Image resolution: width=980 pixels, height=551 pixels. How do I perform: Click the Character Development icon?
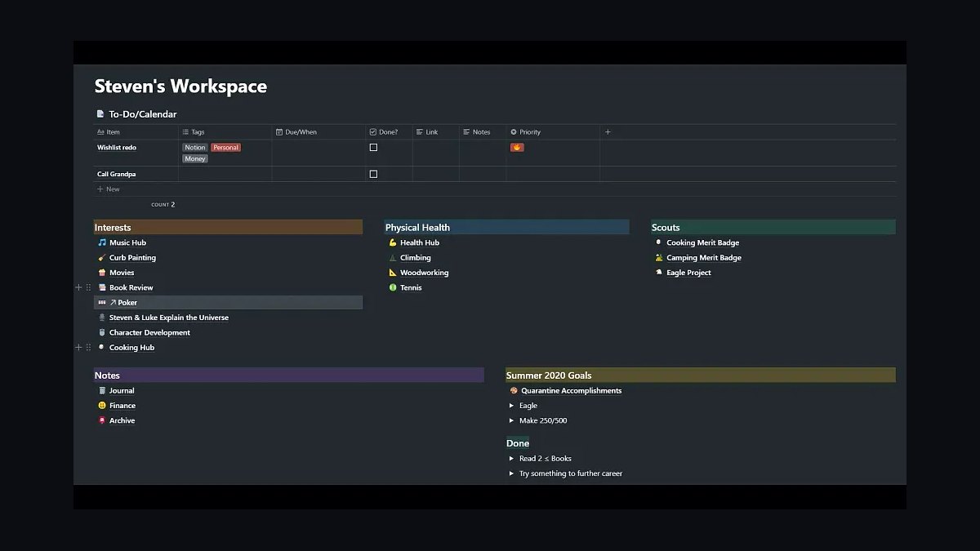[102, 333]
